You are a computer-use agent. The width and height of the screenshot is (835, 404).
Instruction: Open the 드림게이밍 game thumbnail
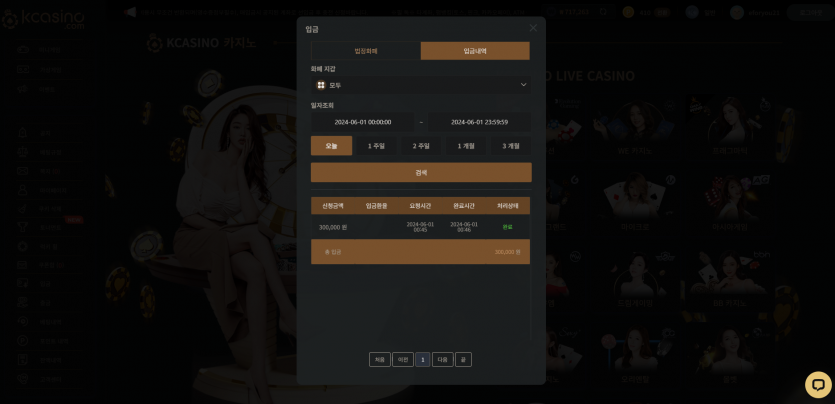click(x=634, y=281)
